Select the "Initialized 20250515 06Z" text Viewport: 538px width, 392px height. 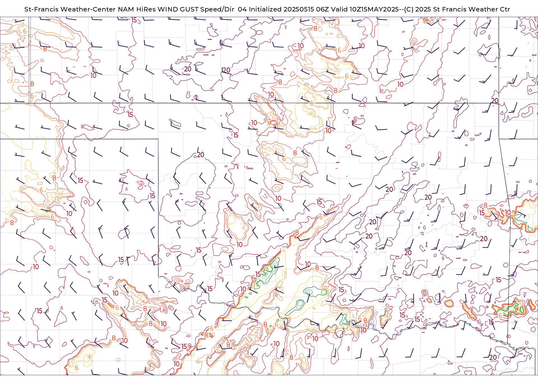point(289,9)
